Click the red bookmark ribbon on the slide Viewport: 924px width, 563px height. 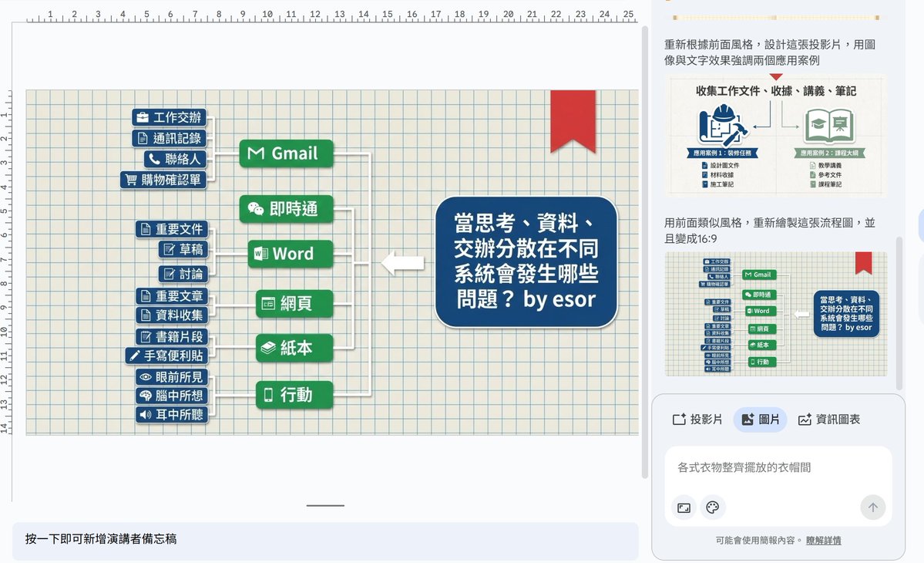(x=573, y=114)
